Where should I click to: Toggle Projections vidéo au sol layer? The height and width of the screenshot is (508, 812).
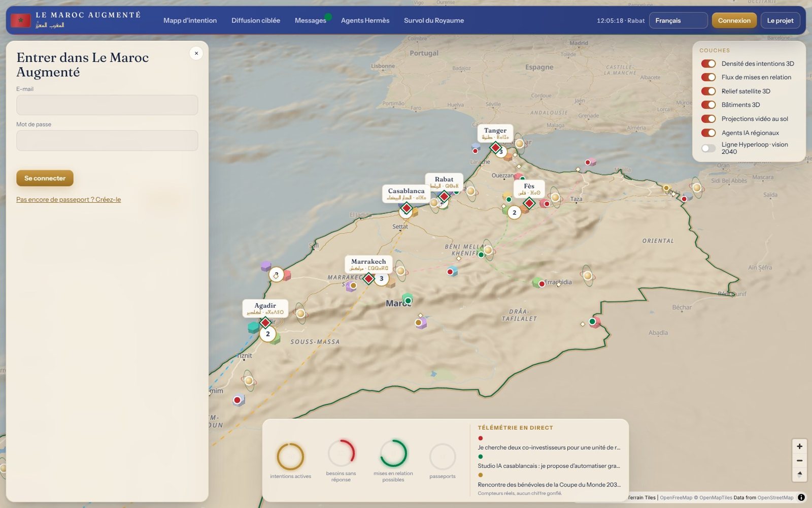(x=708, y=119)
